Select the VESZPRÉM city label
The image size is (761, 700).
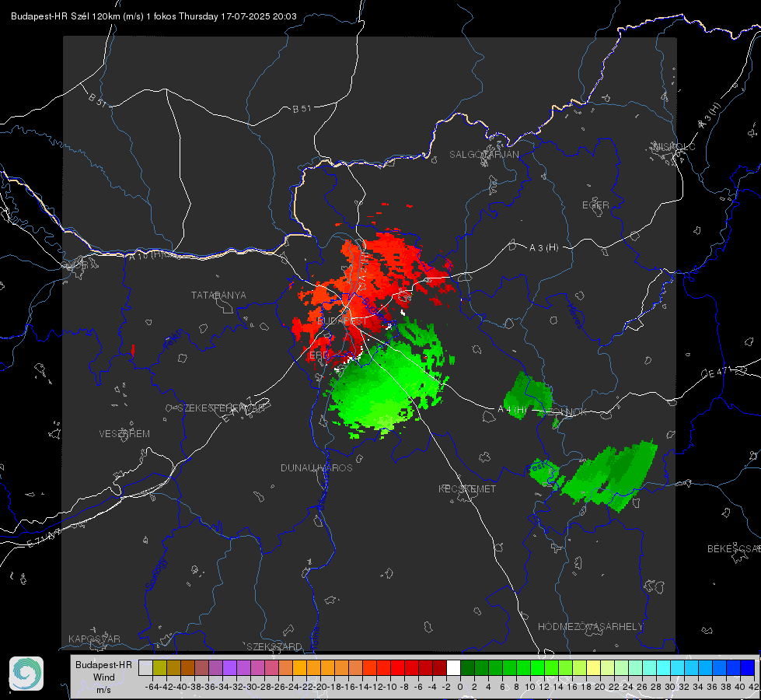click(124, 433)
